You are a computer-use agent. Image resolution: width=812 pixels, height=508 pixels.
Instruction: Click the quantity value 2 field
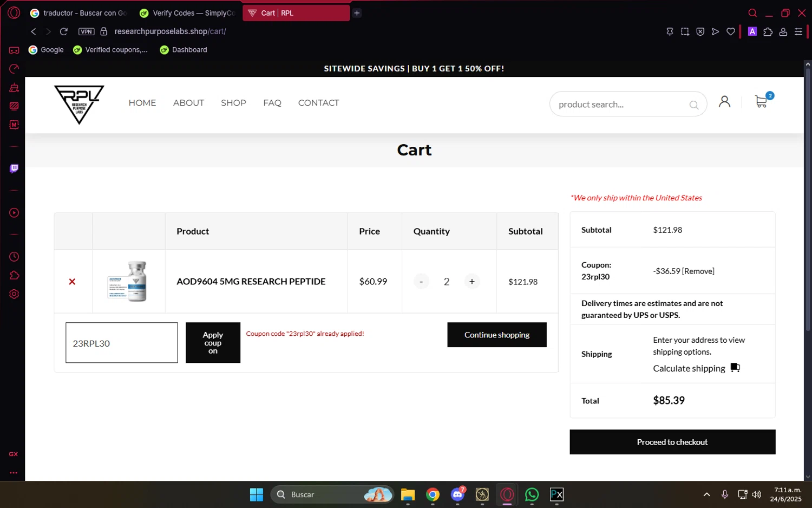point(447,282)
